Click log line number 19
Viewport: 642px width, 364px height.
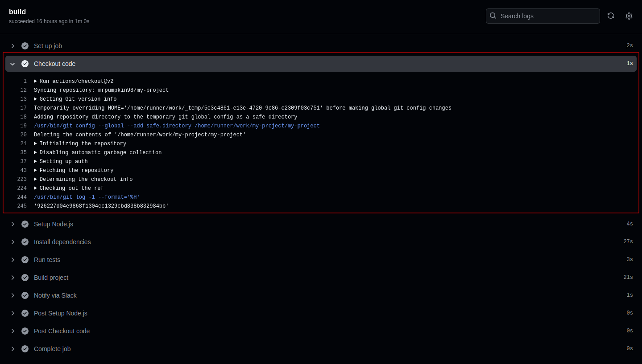tap(24, 126)
